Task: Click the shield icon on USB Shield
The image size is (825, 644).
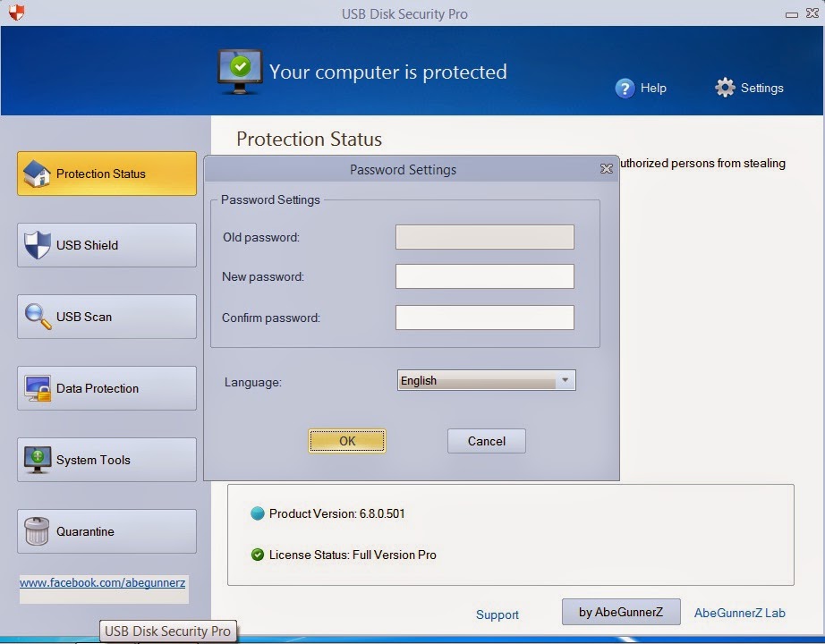Action: 38,245
